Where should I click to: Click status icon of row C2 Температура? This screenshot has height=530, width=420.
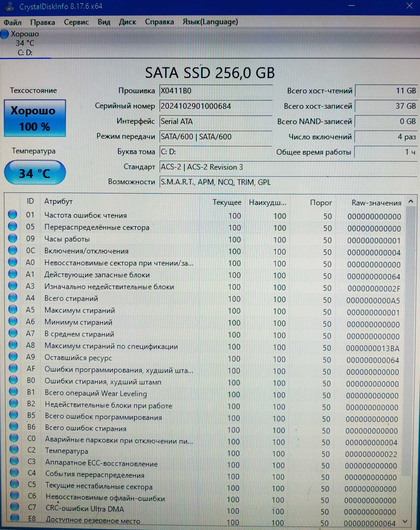point(14,450)
